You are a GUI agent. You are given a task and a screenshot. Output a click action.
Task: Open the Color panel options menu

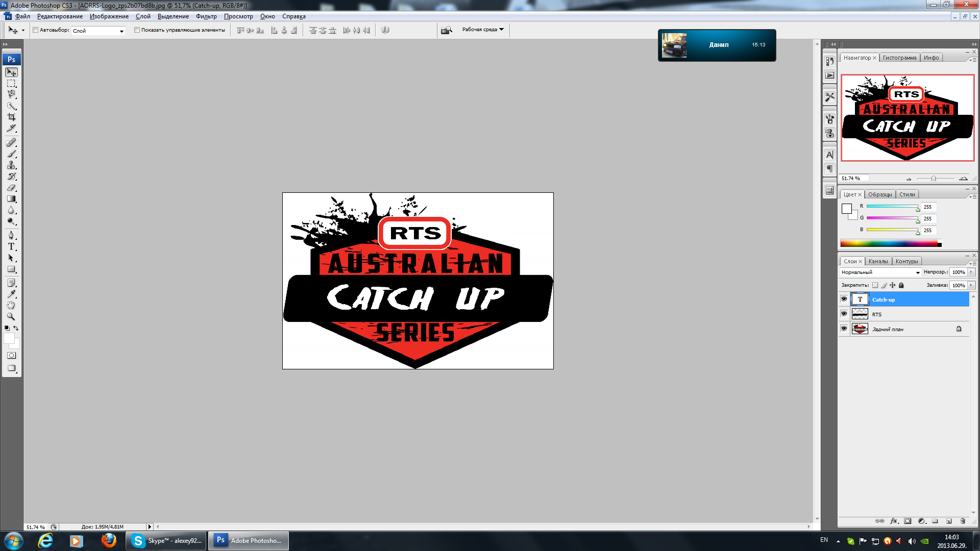tap(973, 196)
